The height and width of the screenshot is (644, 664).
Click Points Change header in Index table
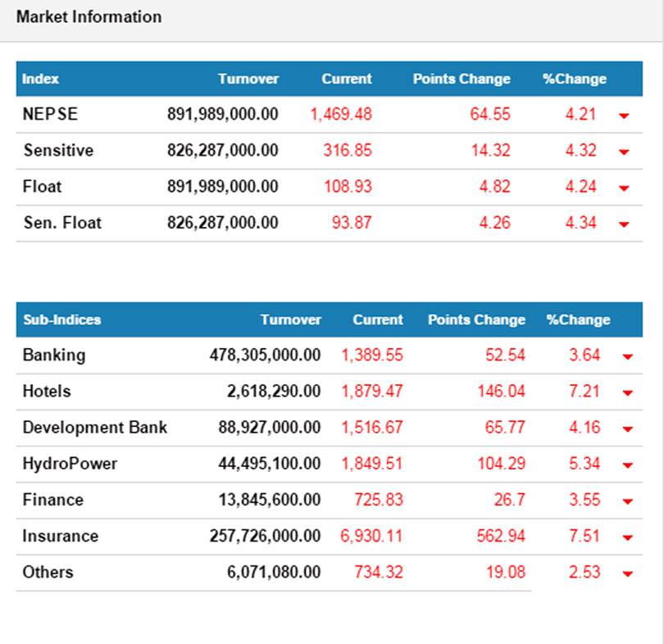pos(462,79)
